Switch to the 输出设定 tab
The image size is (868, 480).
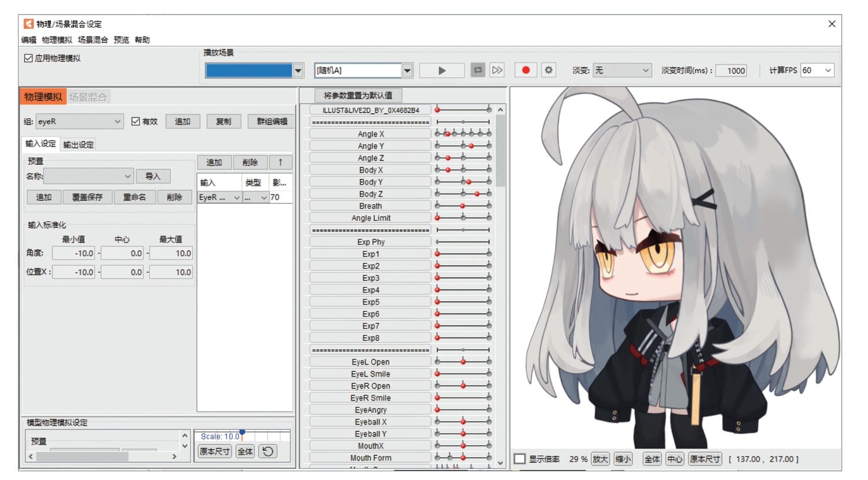(78, 145)
